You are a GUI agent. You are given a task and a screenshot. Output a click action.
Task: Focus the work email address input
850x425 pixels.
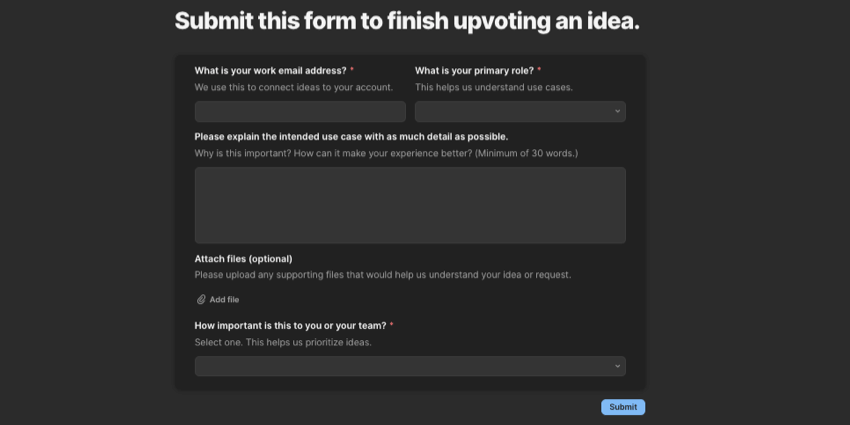click(x=300, y=111)
